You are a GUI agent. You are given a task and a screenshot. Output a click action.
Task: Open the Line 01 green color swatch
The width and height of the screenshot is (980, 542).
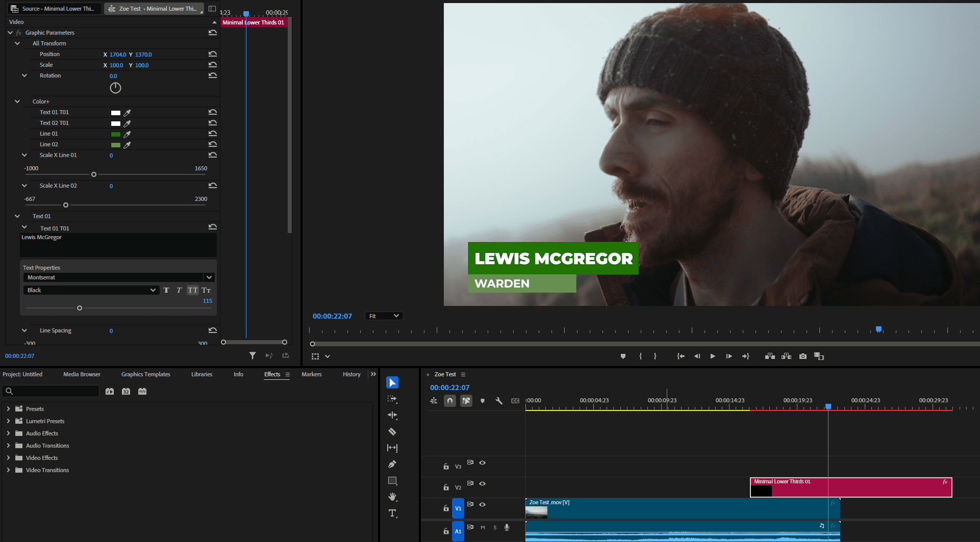click(115, 134)
